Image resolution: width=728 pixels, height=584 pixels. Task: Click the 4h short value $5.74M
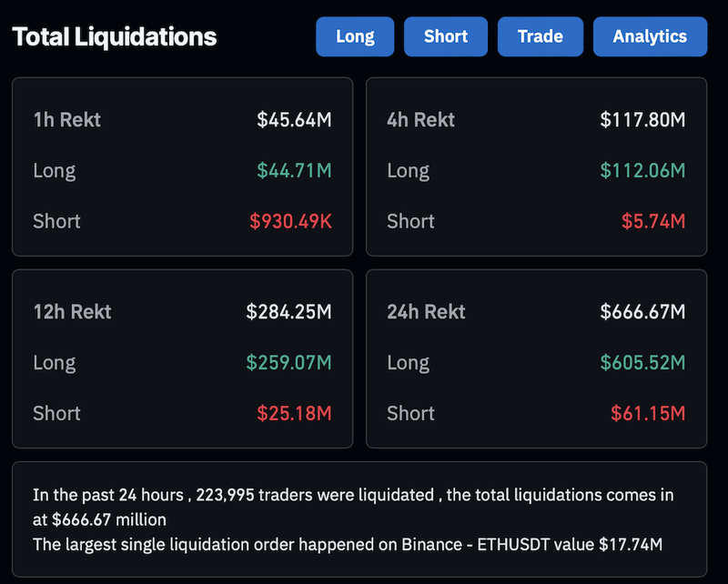pos(652,221)
